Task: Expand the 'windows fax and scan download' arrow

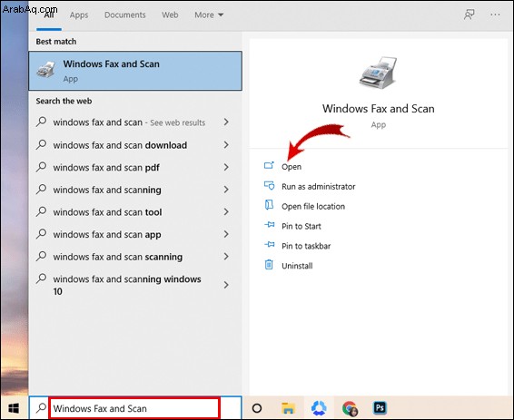Action: tap(226, 145)
